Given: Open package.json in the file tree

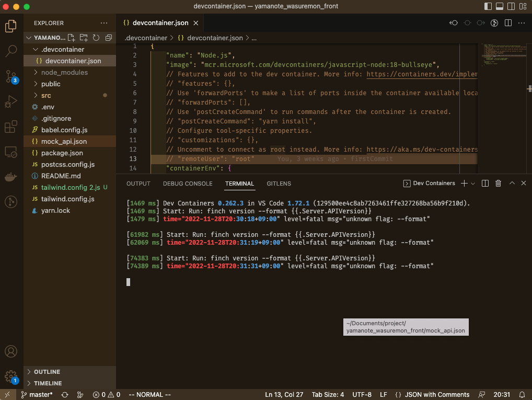Looking at the screenshot, I should (70, 153).
